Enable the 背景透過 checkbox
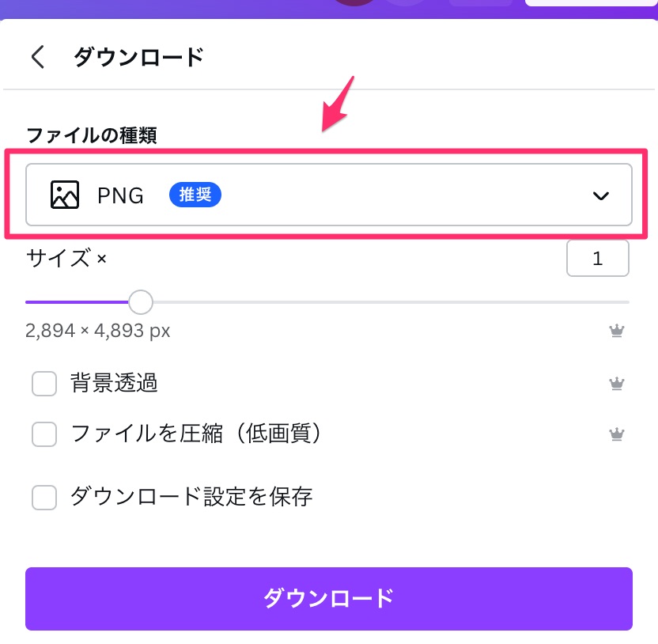Viewport: 658px width, 644px height. tap(44, 383)
